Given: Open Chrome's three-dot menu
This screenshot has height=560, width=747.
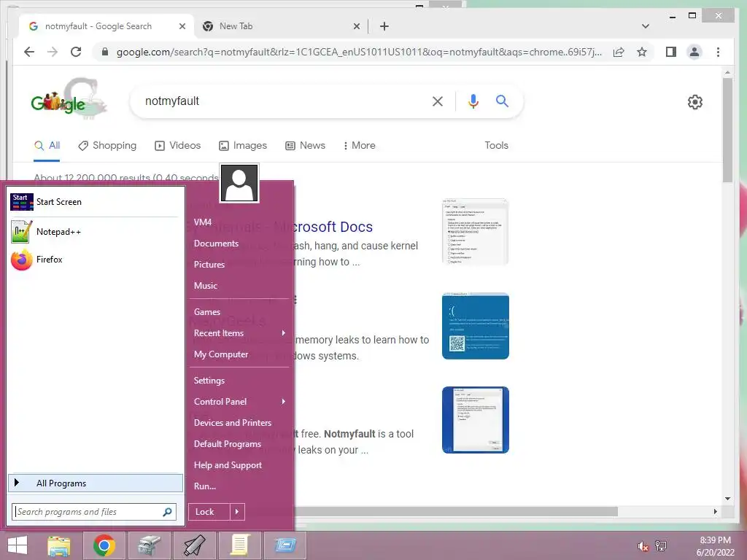Looking at the screenshot, I should point(718,52).
